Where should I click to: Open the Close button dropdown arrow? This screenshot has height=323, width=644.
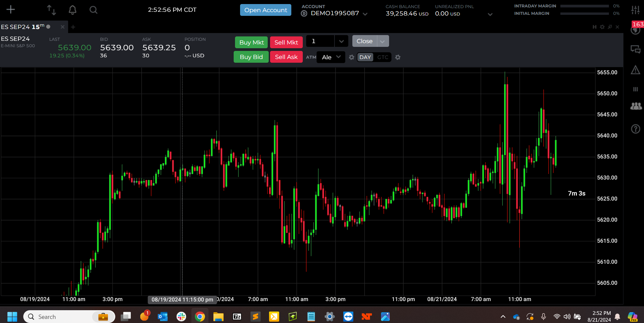[383, 41]
